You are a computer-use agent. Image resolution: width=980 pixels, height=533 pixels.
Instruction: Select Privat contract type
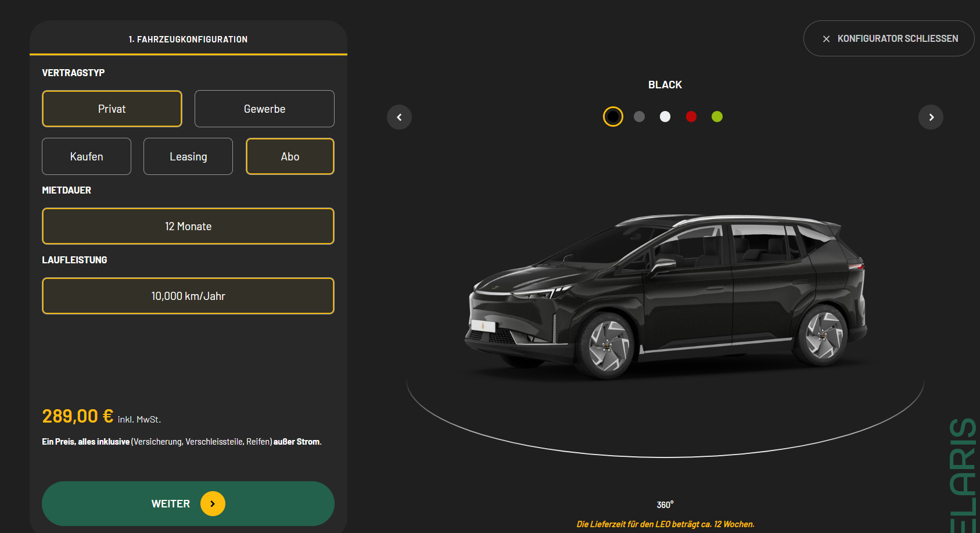112,109
